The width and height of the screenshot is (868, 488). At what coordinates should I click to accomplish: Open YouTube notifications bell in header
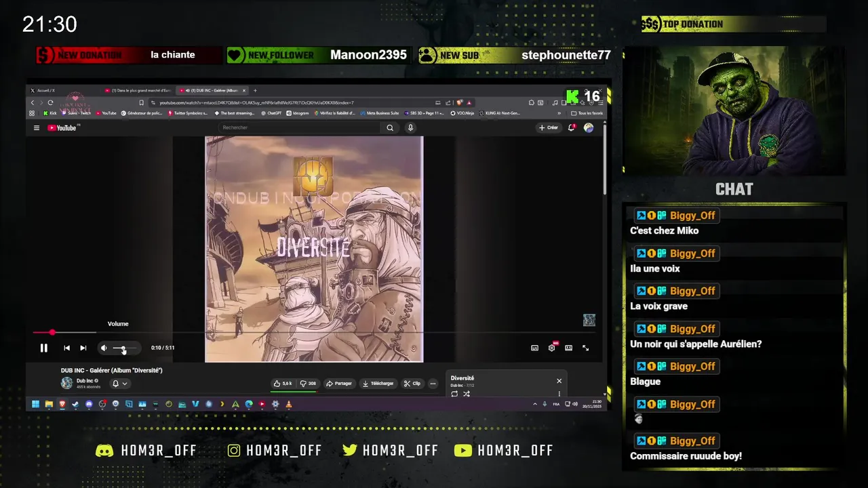[572, 127]
